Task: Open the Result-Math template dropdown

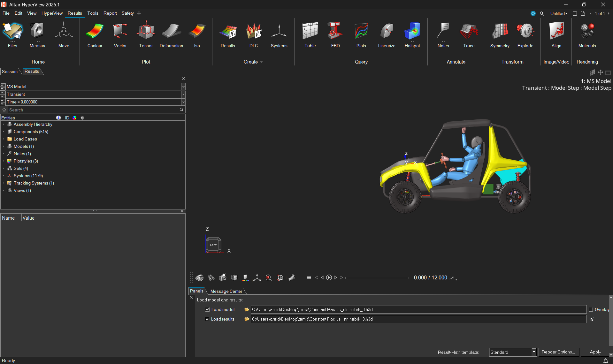Action: tap(533, 352)
